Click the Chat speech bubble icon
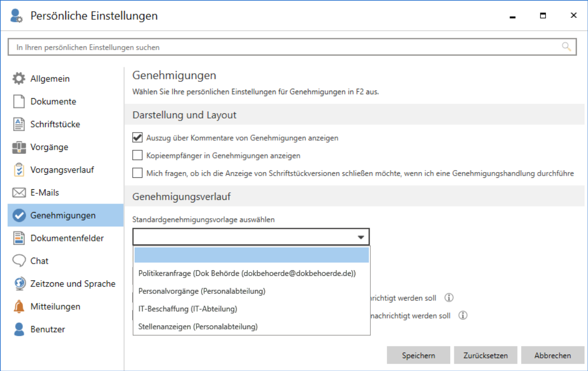Screen dimensions: 588x371 pos(19,261)
